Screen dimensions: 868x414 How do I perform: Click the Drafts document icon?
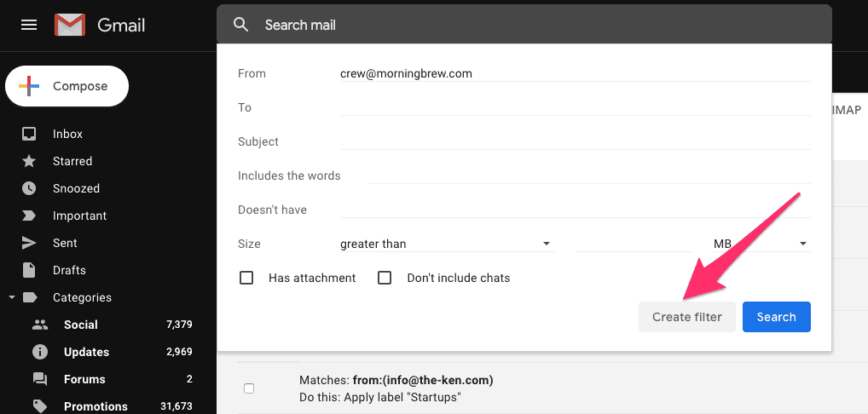click(x=29, y=270)
